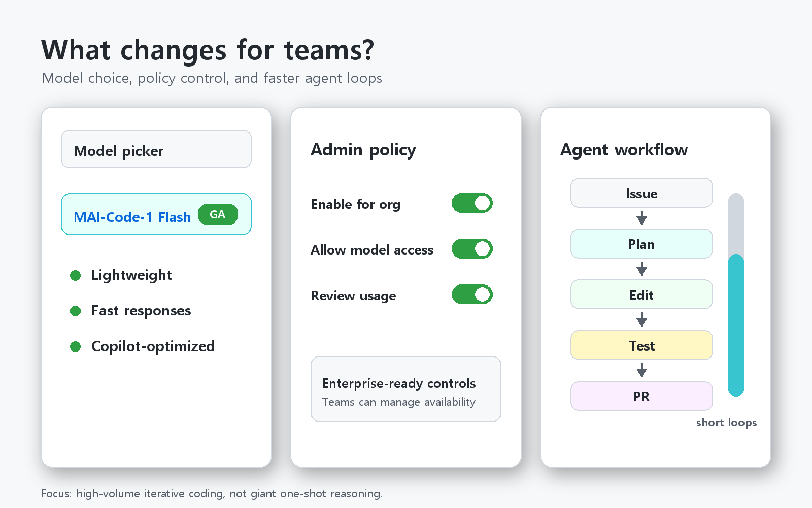Click the arrow between Edit and Test

point(641,320)
